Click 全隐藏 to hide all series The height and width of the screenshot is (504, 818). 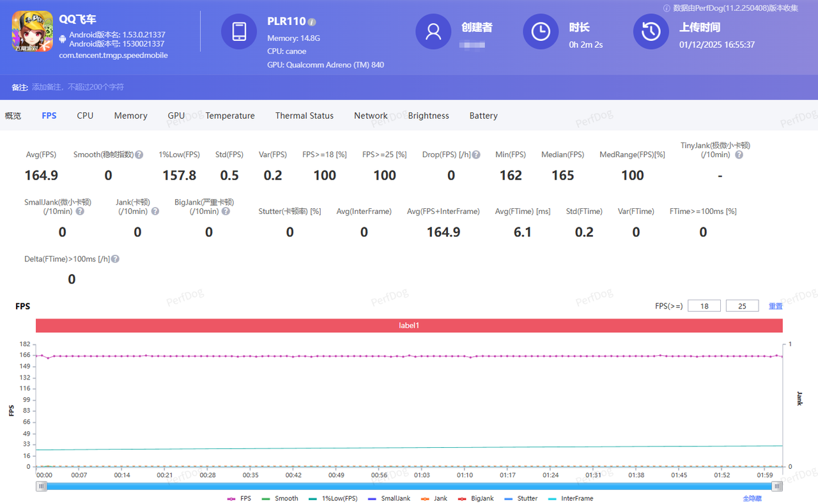752,498
